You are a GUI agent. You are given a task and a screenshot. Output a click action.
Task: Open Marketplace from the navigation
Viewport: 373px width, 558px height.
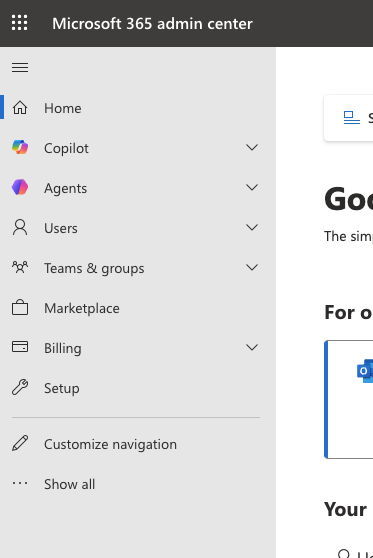pyautogui.click(x=82, y=309)
